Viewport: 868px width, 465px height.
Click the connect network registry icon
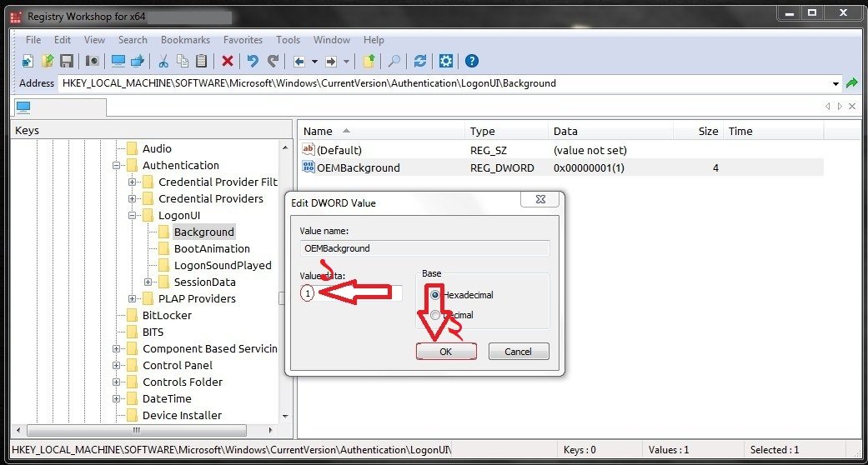[x=138, y=61]
